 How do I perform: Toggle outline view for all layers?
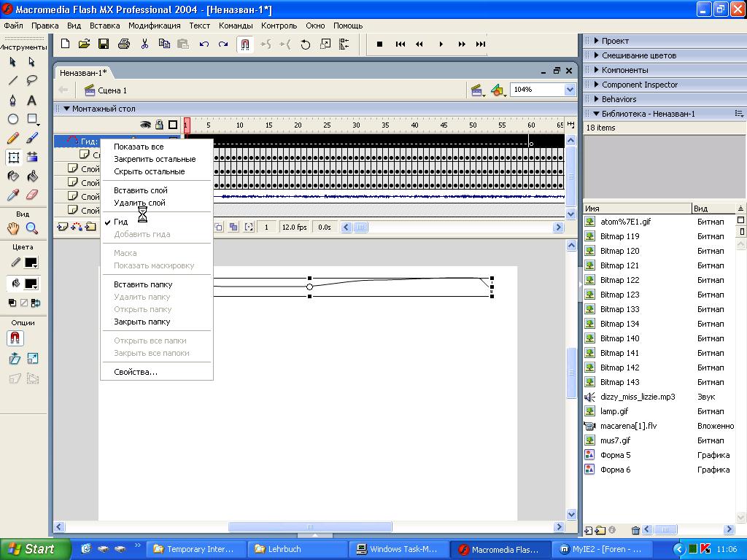[x=173, y=125]
